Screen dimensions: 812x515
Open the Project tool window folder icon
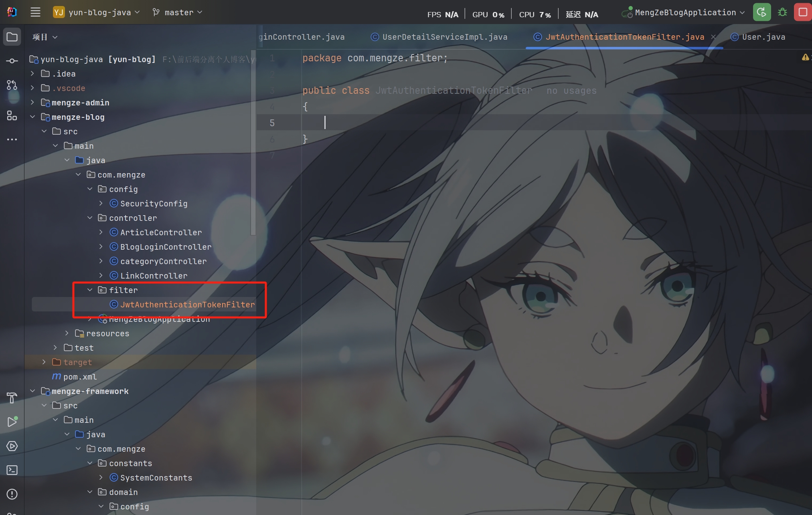click(12, 37)
